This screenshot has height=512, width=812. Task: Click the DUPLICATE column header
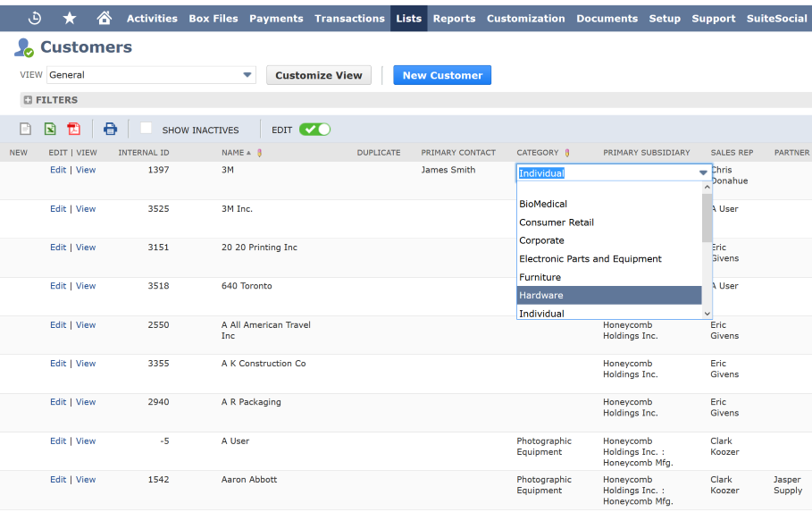pos(379,153)
